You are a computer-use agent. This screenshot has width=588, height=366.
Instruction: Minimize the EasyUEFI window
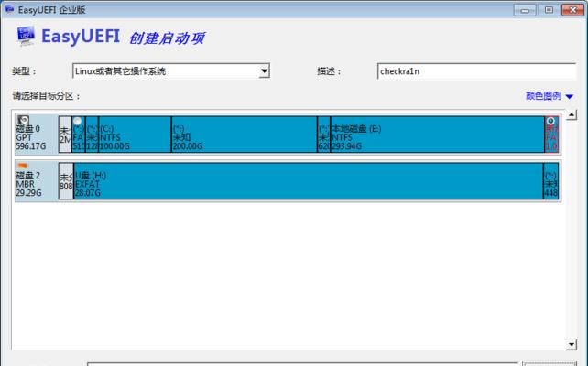(525, 10)
